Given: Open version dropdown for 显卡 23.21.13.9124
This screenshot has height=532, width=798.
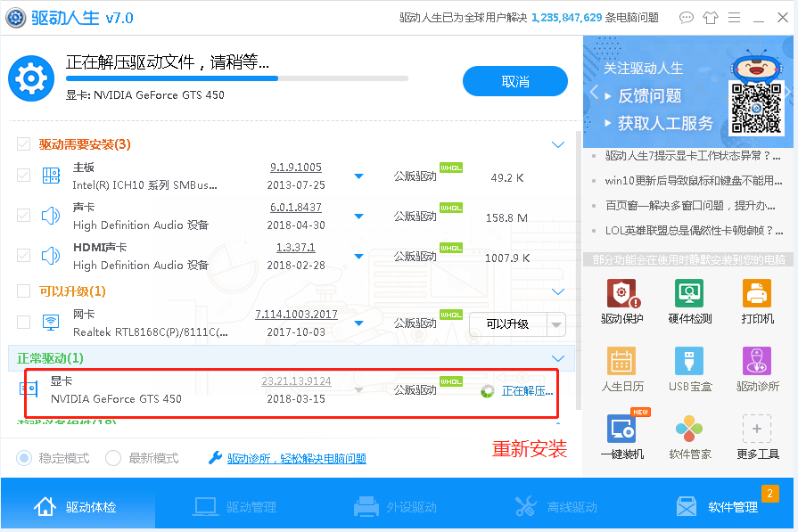Looking at the screenshot, I should point(358,390).
